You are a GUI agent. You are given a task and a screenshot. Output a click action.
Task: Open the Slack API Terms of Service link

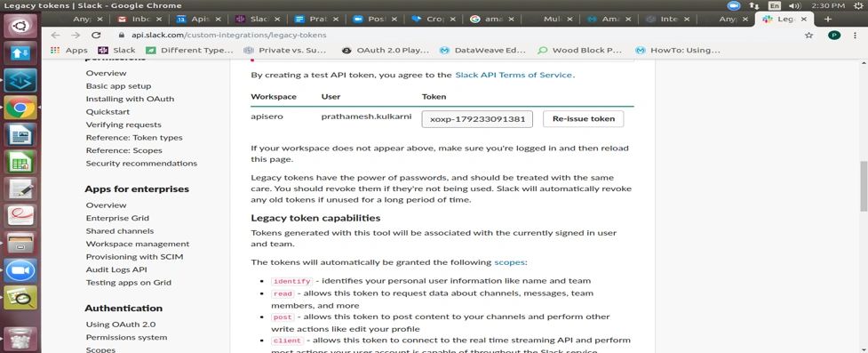tap(514, 75)
